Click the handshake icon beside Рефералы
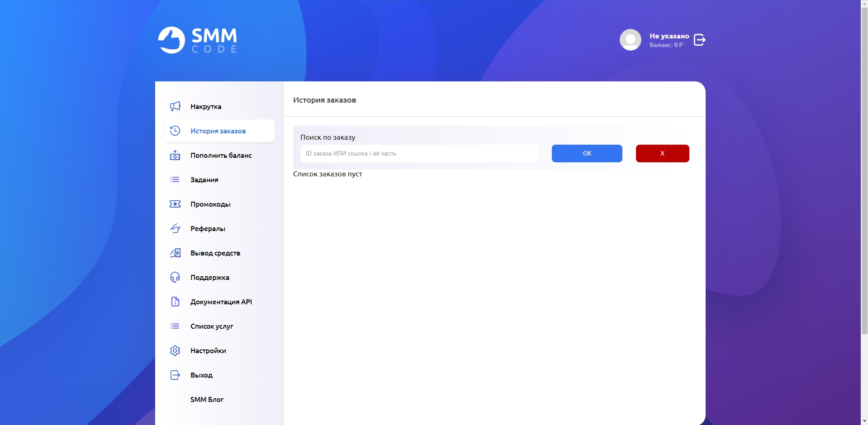 (x=175, y=228)
